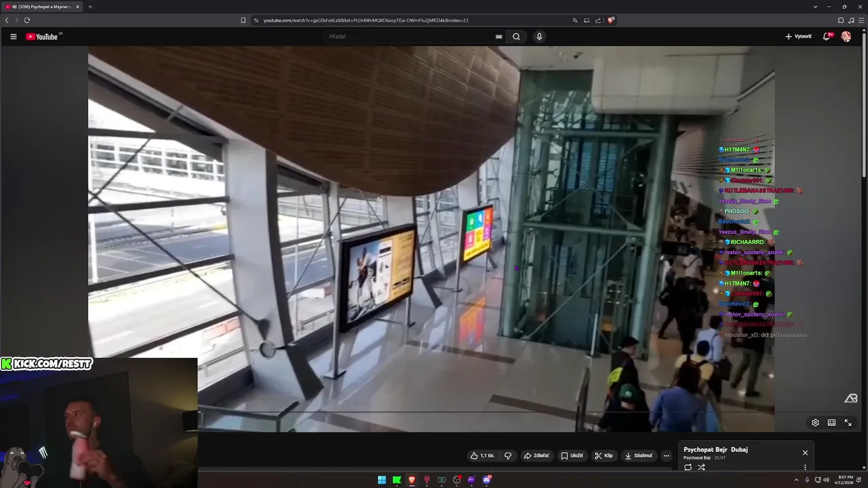Click the Klip clip button

(x=604, y=455)
